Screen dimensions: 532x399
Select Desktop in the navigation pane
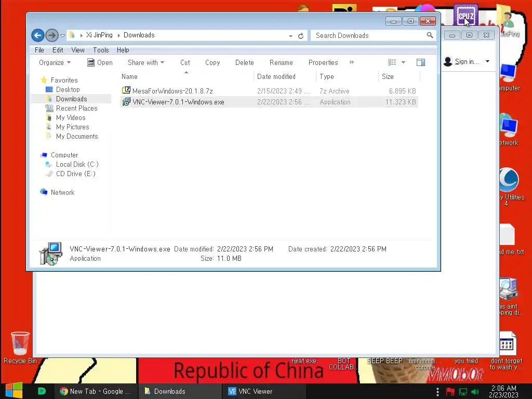point(68,89)
